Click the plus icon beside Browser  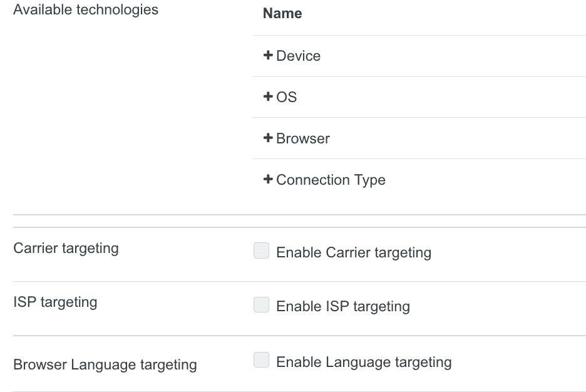(269, 138)
